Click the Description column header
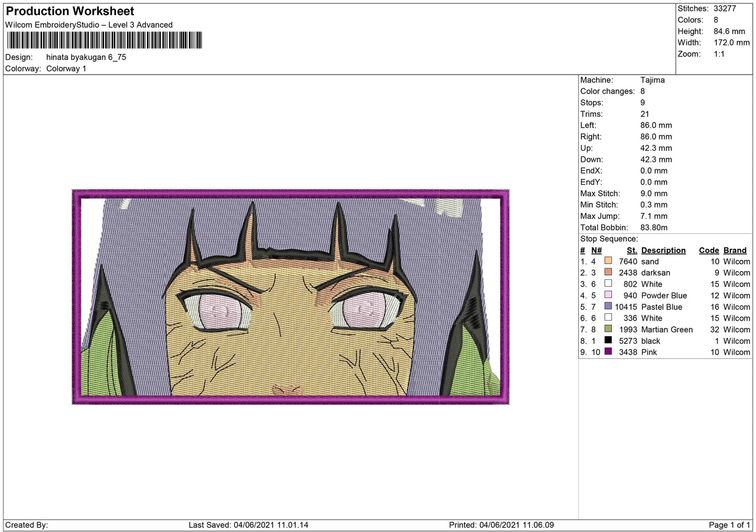This screenshot has height=532, width=756. tap(663, 251)
